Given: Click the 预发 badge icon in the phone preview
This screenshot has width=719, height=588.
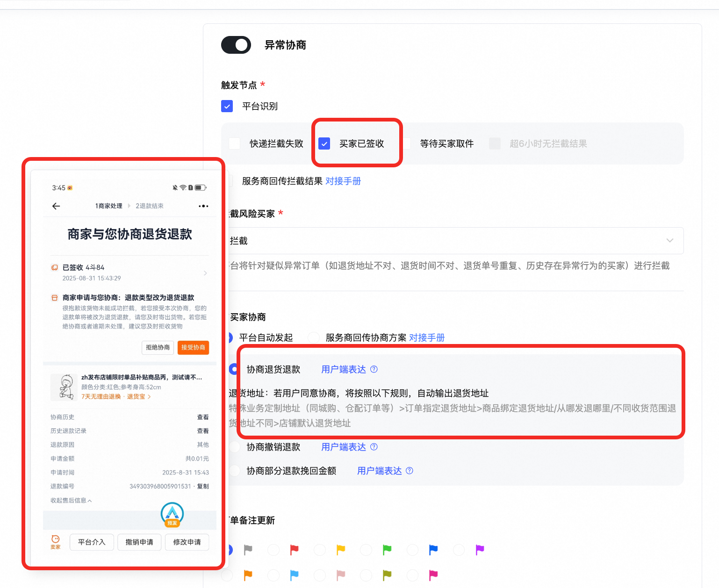Looking at the screenshot, I should [x=172, y=514].
